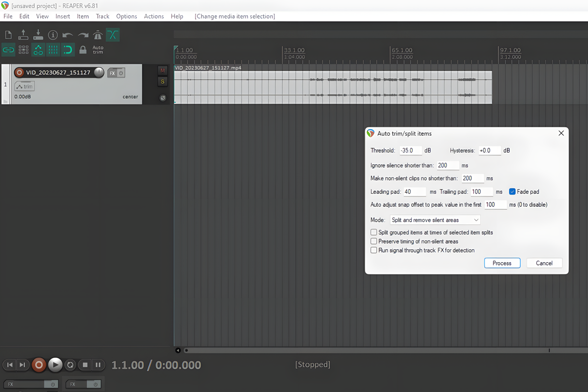Click Cancel in the Auto trim dialog
Image resolution: width=588 pixels, height=392 pixels.
544,263
